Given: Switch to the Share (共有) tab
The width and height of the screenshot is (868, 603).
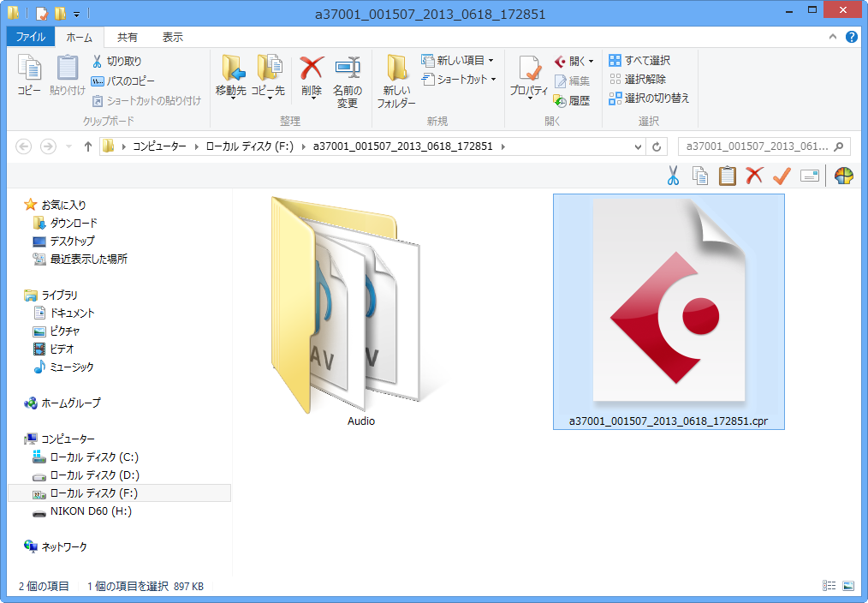Looking at the screenshot, I should 128,38.
